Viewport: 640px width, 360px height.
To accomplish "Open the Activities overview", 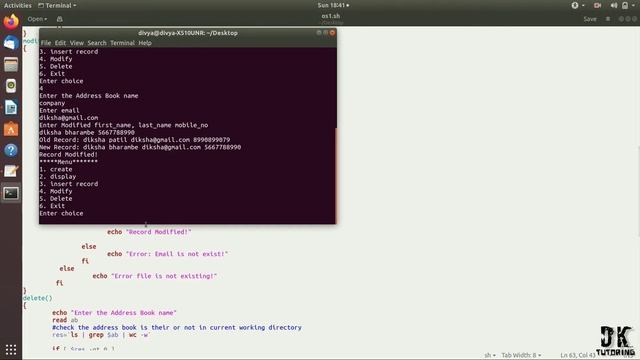I will (x=18, y=5).
